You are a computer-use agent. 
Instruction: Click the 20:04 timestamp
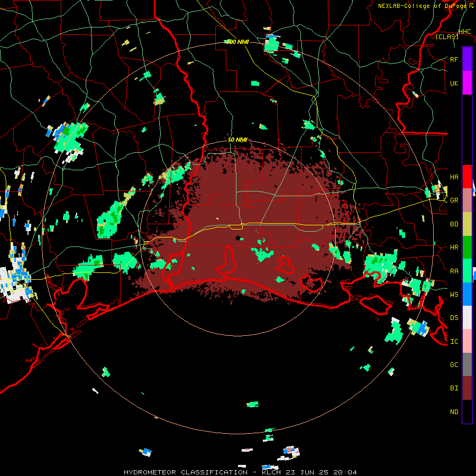345,472
